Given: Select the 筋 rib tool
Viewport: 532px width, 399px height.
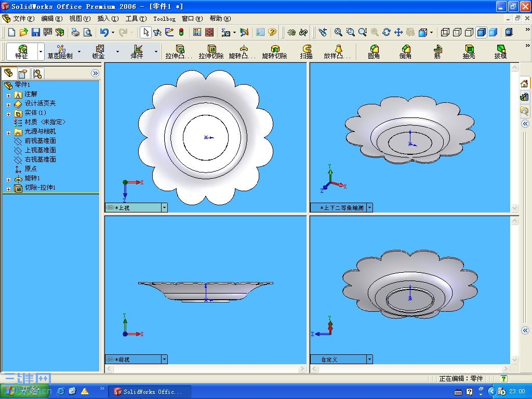Looking at the screenshot, I should [x=437, y=51].
